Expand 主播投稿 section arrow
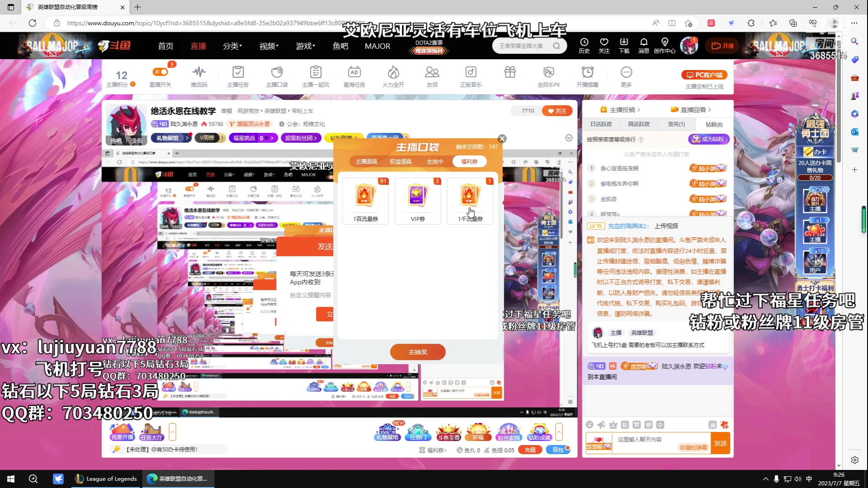 639,110
